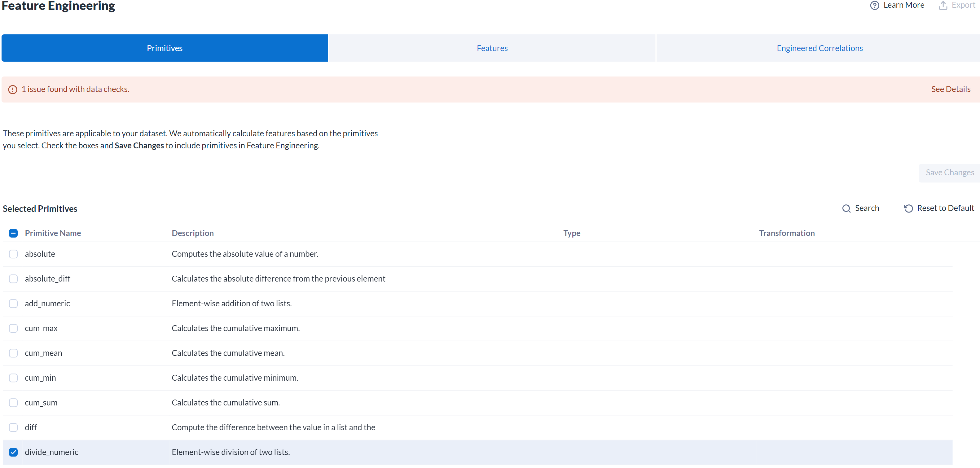Click See Details on the data checks issue
The image size is (980, 468).
[951, 89]
